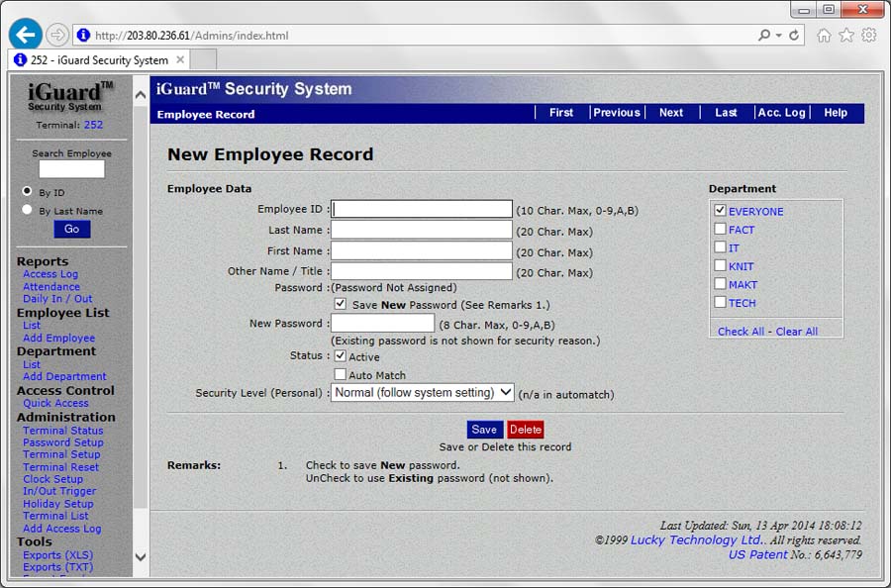Select the By ID search option
Screen dimensions: 891x588
(x=27, y=191)
